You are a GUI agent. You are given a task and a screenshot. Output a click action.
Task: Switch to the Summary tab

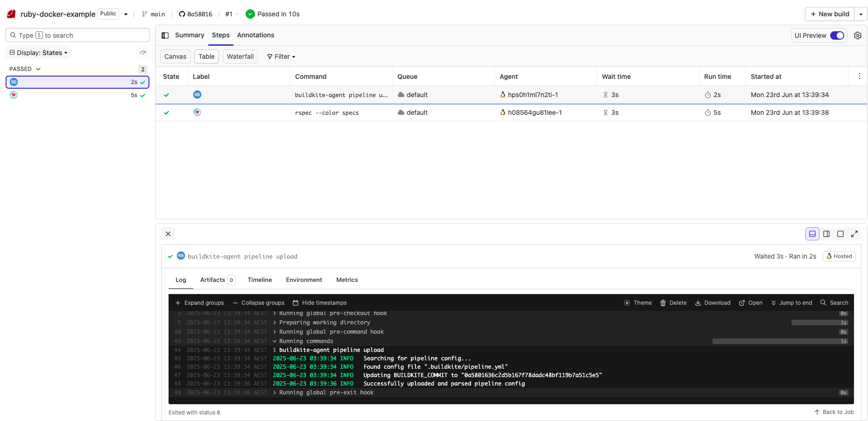coord(190,35)
